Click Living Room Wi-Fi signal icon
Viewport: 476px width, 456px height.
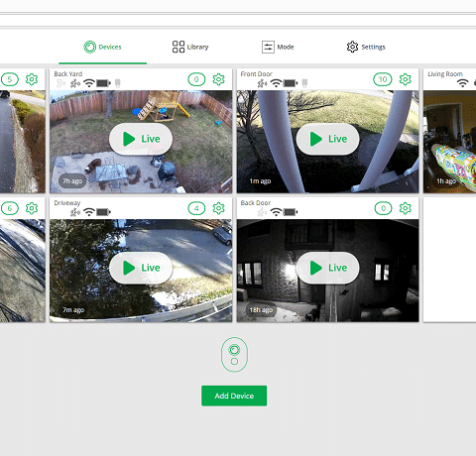pos(463,83)
